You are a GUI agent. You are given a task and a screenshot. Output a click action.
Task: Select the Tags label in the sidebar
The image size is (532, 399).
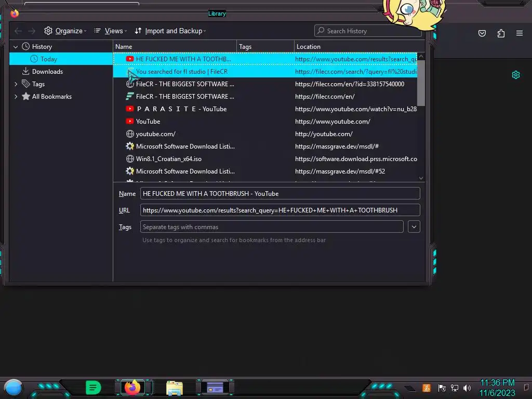pyautogui.click(x=38, y=84)
